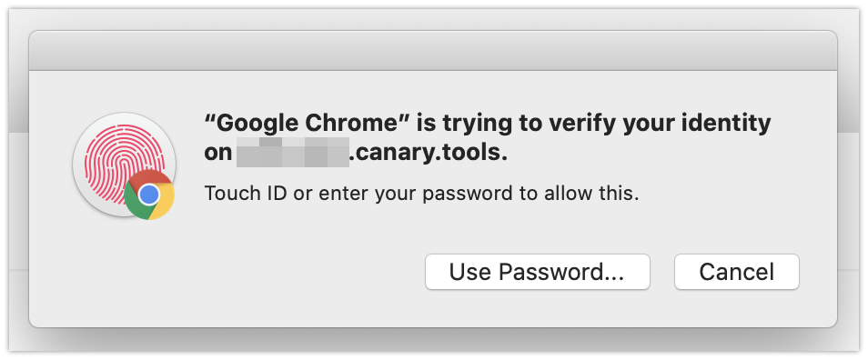
Task: Click the dialog's gray title bar
Action: point(433,51)
